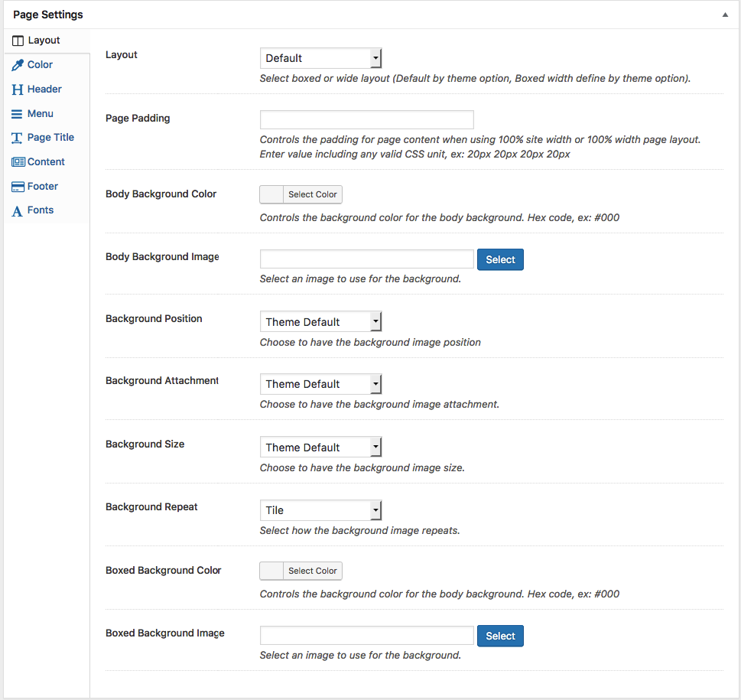
Task: Click the Fonts letter A icon
Action: click(x=18, y=211)
